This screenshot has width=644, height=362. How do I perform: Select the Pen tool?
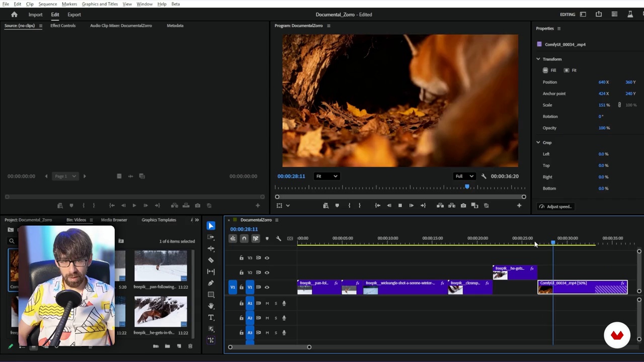211,283
